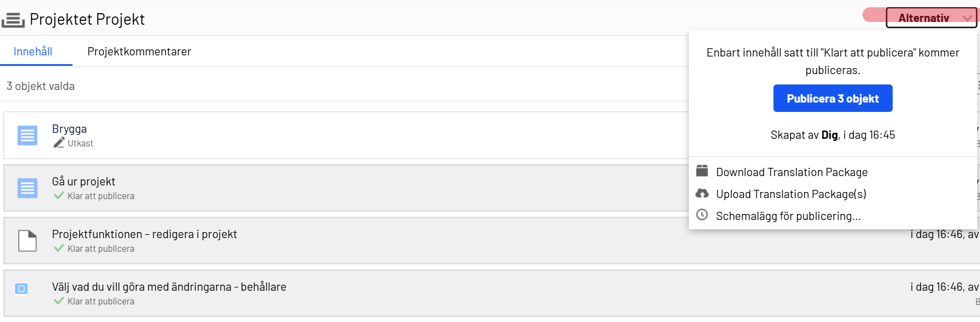Click the pencil Utkast status icon
Viewport: 980px width, 322px height.
(x=59, y=143)
